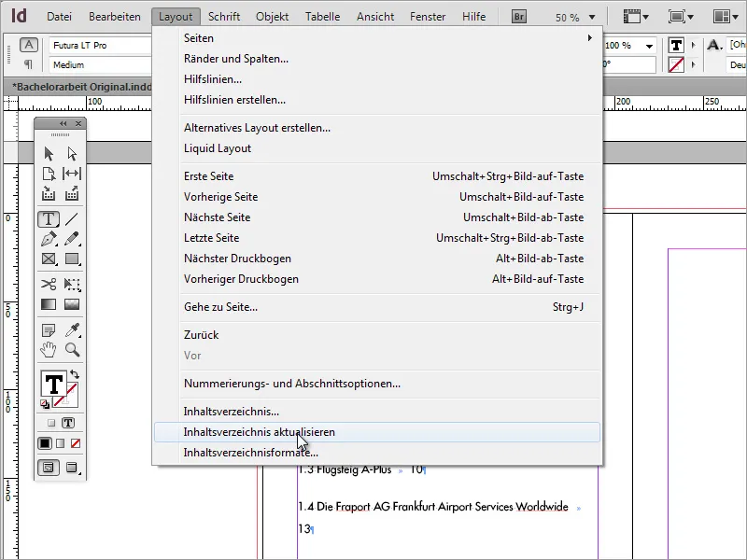This screenshot has width=747, height=560.
Task: Click default fill and stroke icon
Action: click(x=45, y=404)
